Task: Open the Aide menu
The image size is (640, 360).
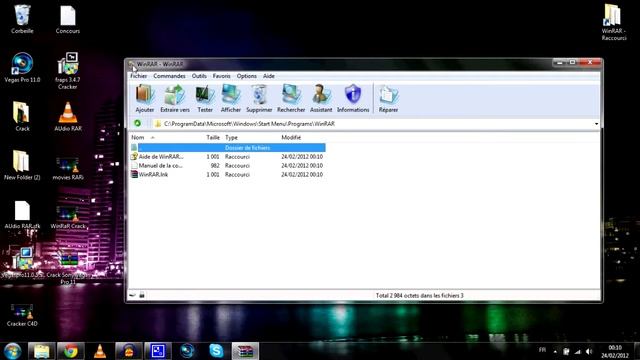Action: click(269, 76)
